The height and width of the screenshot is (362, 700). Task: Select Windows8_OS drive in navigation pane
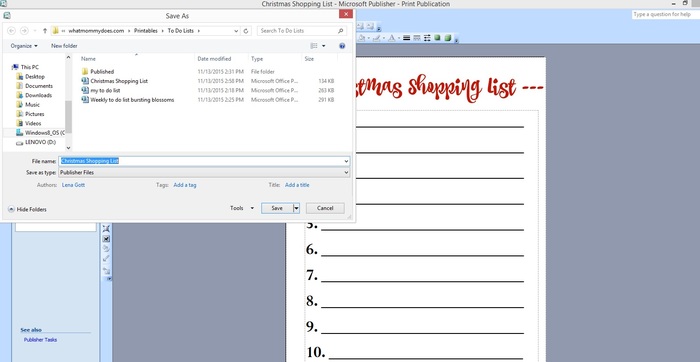[40, 133]
